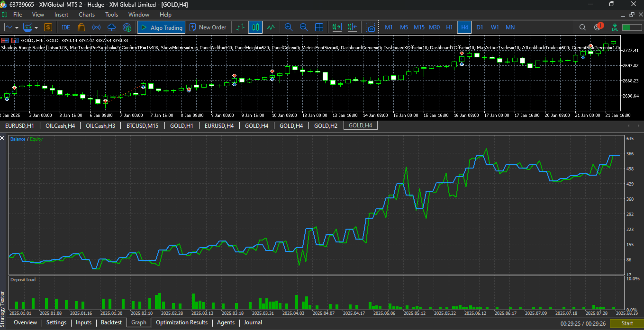Expand the chart templates dropdown arrow

click(36, 27)
